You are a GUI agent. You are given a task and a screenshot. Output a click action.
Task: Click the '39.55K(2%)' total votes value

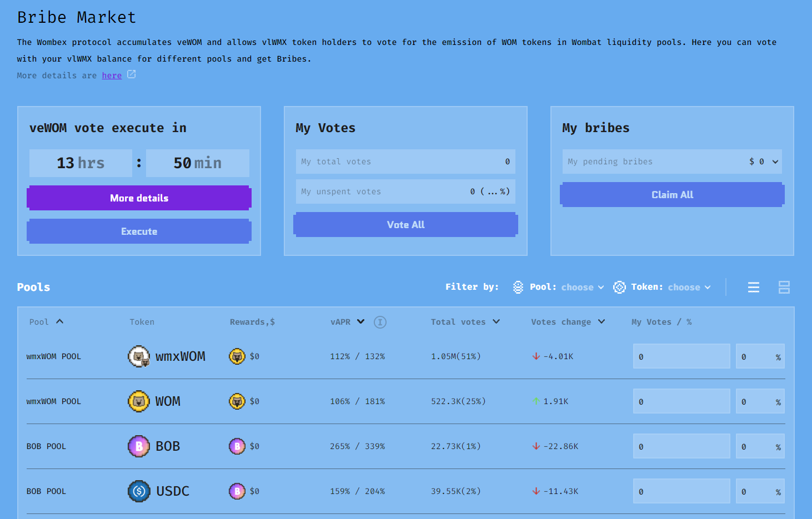[456, 491]
